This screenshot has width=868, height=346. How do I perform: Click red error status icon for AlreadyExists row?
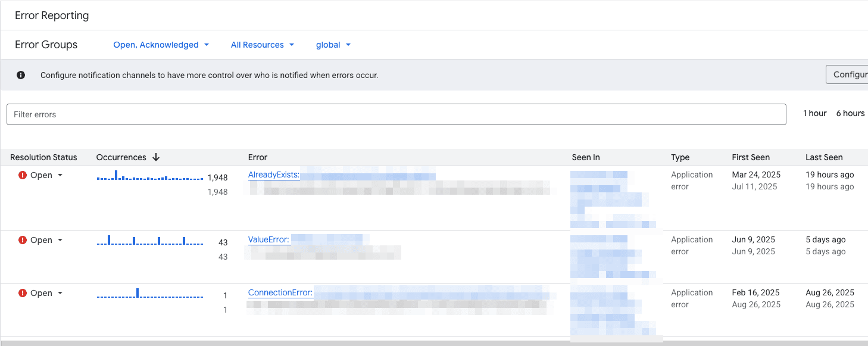point(23,175)
